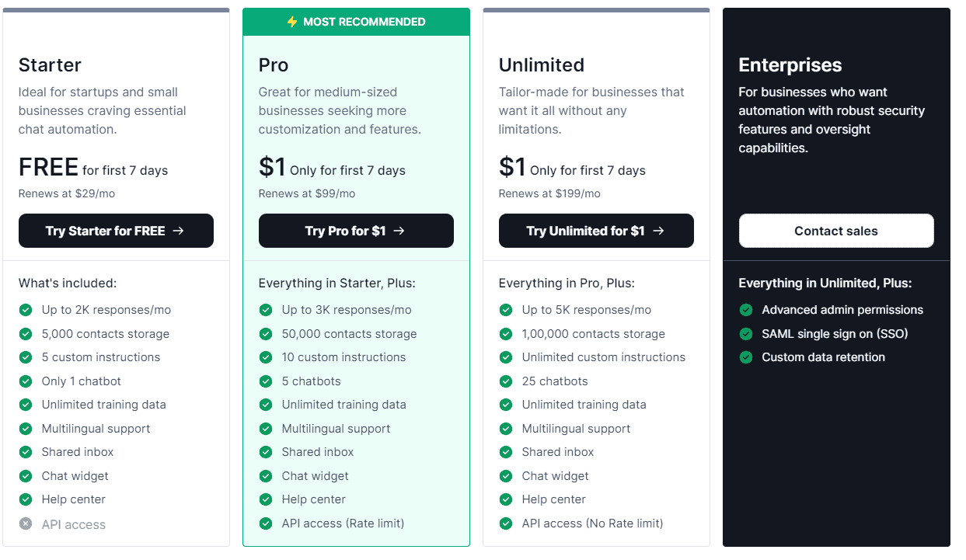966x560 pixels.
Task: Click the grayed-out icon next to API access
Action: (x=26, y=523)
